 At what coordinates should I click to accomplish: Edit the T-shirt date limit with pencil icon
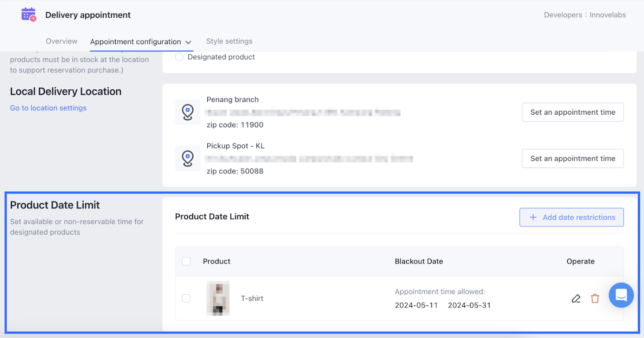coord(576,299)
